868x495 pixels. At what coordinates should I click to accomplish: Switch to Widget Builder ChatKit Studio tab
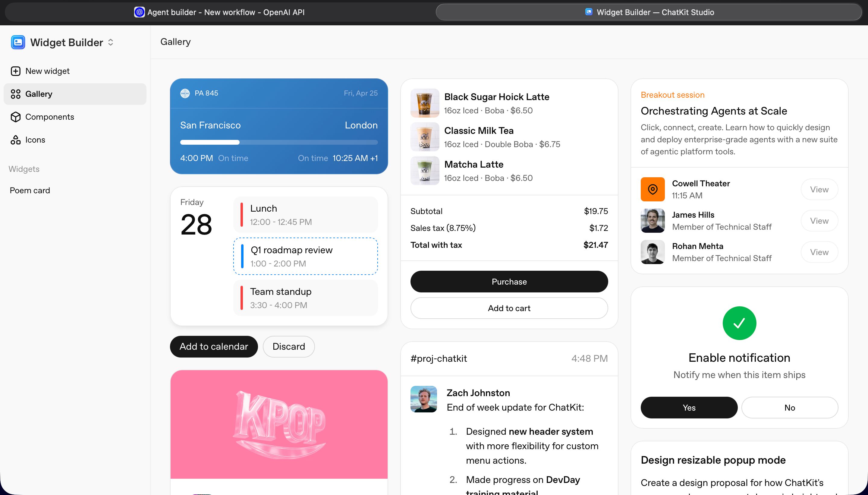point(649,12)
